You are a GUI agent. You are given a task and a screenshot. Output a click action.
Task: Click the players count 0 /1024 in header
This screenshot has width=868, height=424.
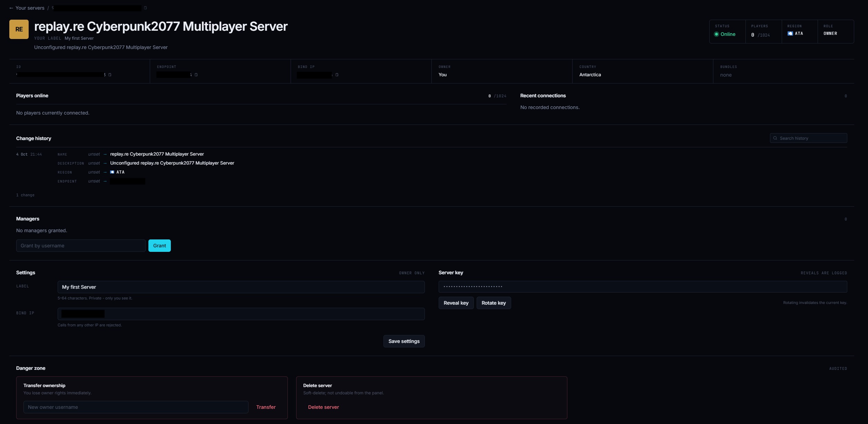tap(761, 35)
